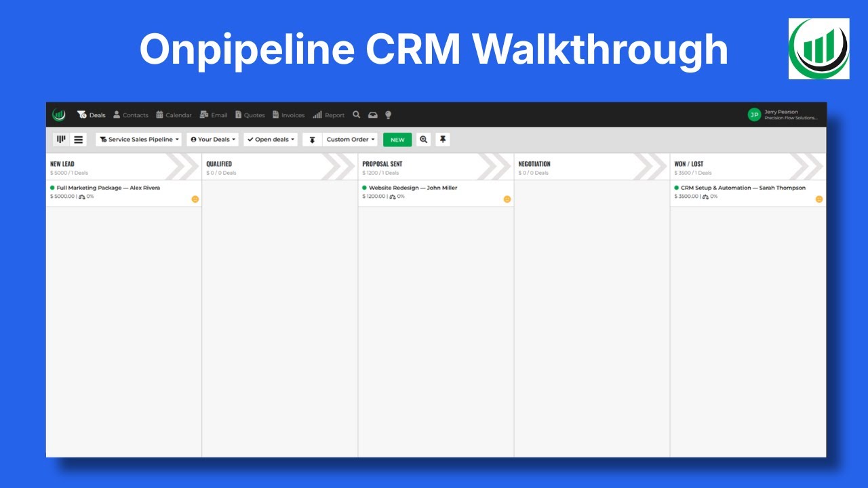
Task: Click the green NEW button
Action: (397, 140)
